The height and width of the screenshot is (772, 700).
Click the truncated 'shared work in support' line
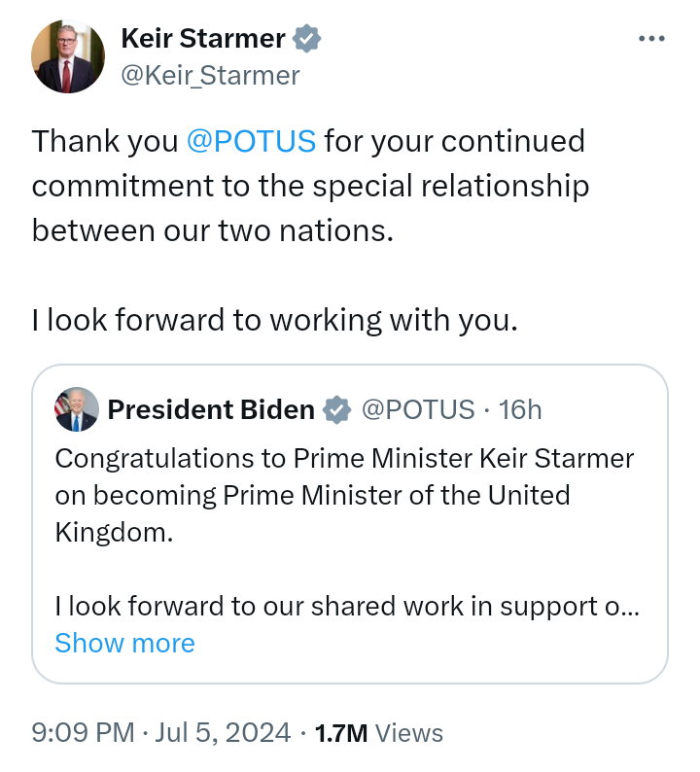(346, 606)
